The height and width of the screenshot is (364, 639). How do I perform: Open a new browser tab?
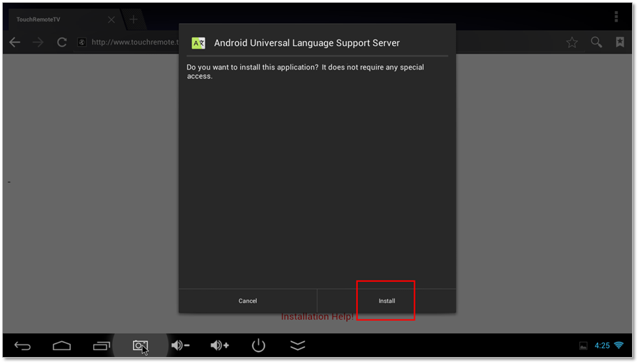click(x=133, y=19)
